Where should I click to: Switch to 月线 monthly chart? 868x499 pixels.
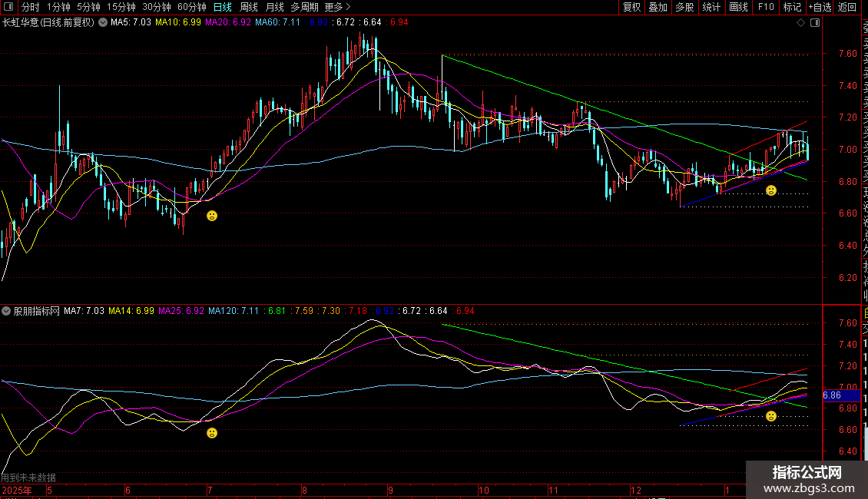point(274,7)
